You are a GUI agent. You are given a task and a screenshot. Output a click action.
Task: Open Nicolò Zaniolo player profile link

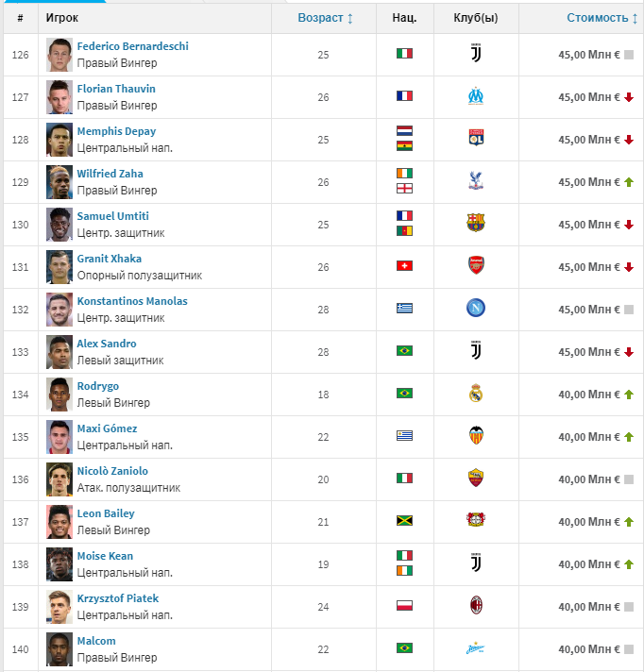click(112, 471)
